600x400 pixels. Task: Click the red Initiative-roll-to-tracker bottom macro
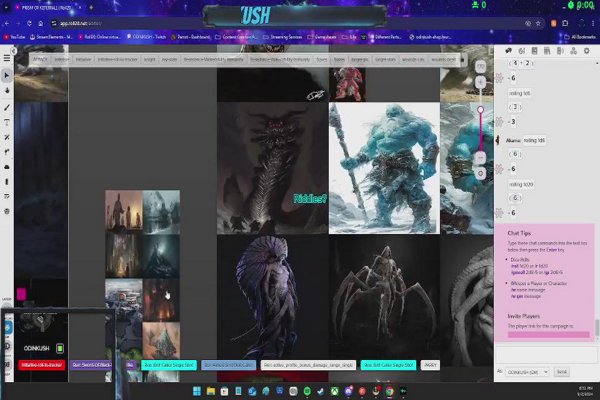(x=42, y=365)
